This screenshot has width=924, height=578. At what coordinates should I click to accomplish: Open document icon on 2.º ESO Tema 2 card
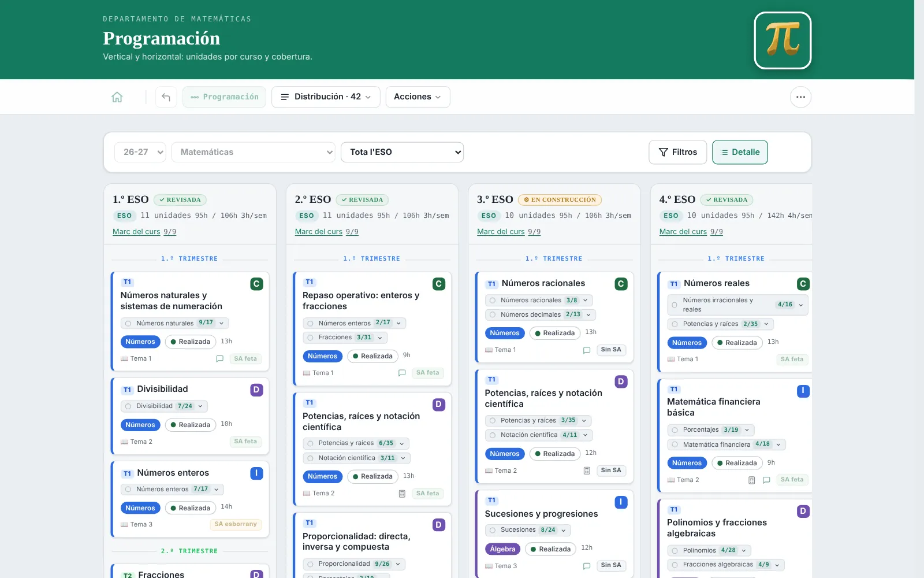[x=402, y=494]
